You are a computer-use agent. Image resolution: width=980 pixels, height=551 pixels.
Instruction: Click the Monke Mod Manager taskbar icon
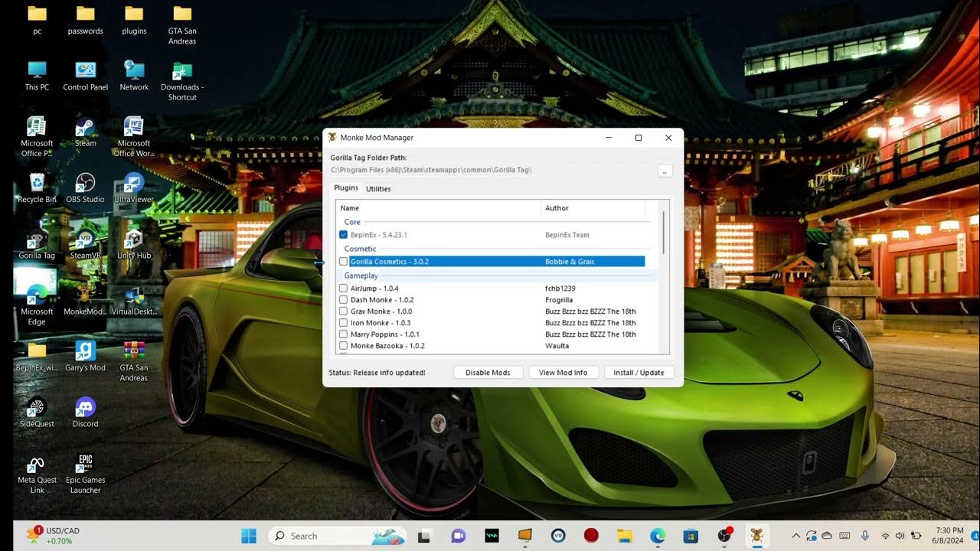pyautogui.click(x=757, y=536)
